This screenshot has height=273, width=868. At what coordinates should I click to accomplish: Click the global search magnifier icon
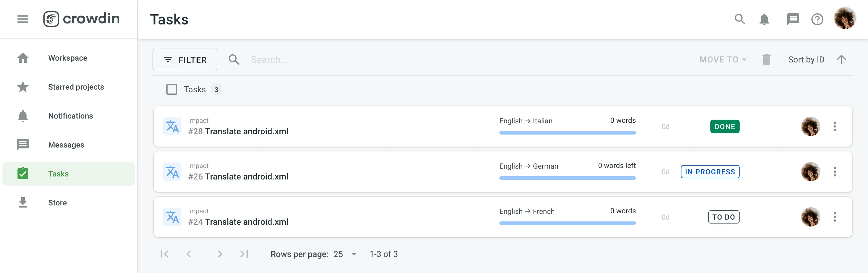point(740,19)
